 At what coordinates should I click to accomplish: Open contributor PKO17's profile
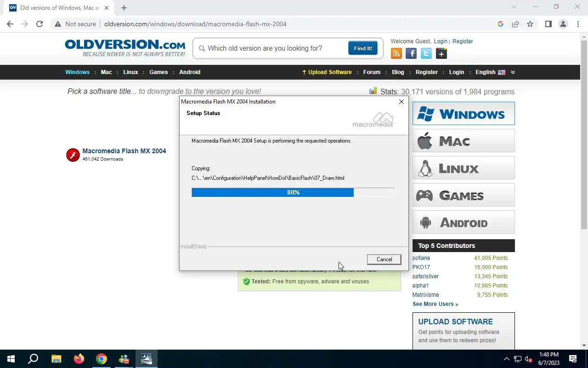point(421,267)
